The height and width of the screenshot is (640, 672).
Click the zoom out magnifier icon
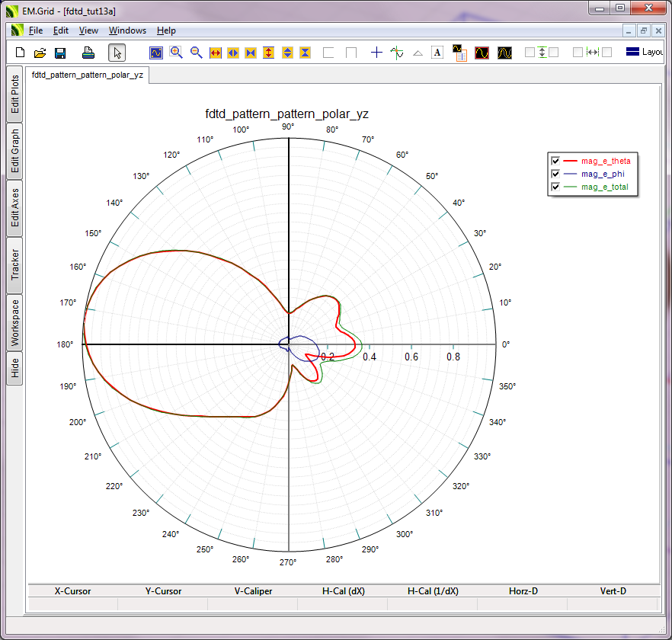coord(196,53)
